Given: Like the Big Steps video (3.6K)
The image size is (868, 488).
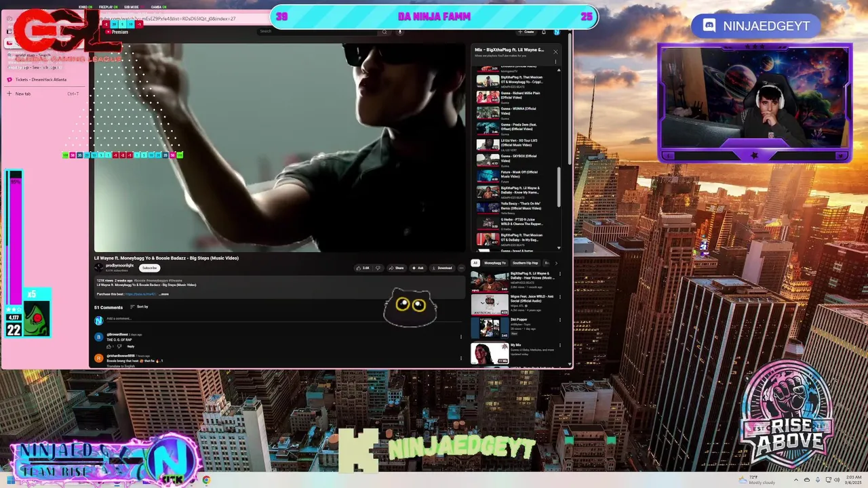Looking at the screenshot, I should tap(363, 268).
